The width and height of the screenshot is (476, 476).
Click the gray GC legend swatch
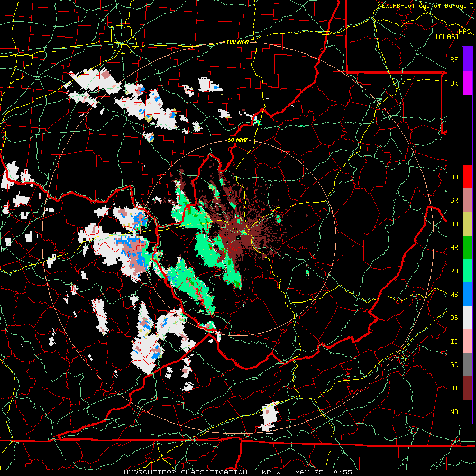coord(467,364)
